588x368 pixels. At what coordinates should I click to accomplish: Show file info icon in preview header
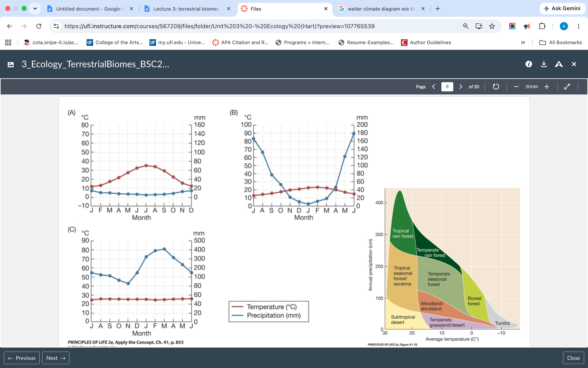(529, 64)
